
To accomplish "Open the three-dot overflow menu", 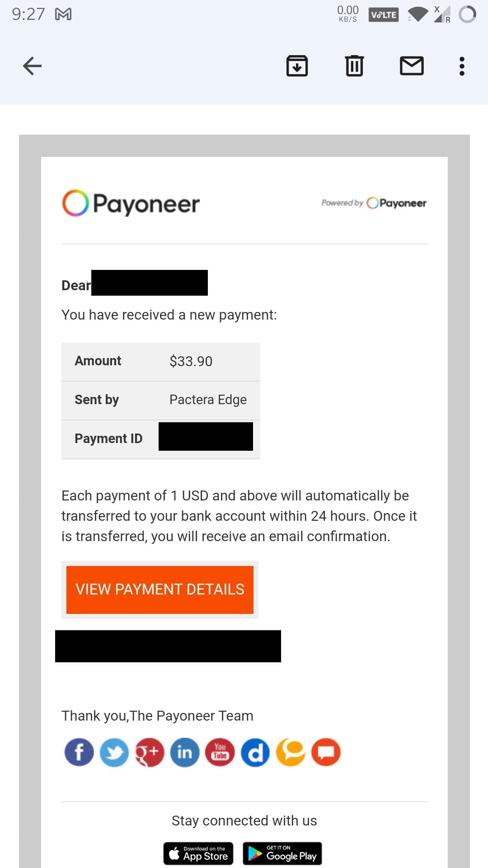I will click(462, 66).
